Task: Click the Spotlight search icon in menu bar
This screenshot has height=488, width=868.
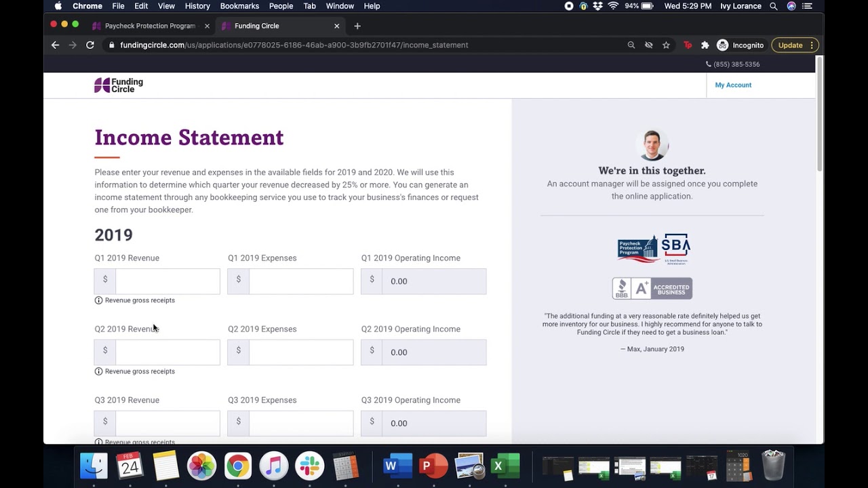Action: (x=774, y=6)
